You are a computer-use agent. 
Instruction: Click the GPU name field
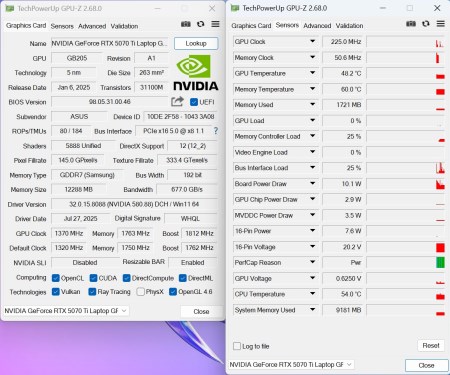110,44
